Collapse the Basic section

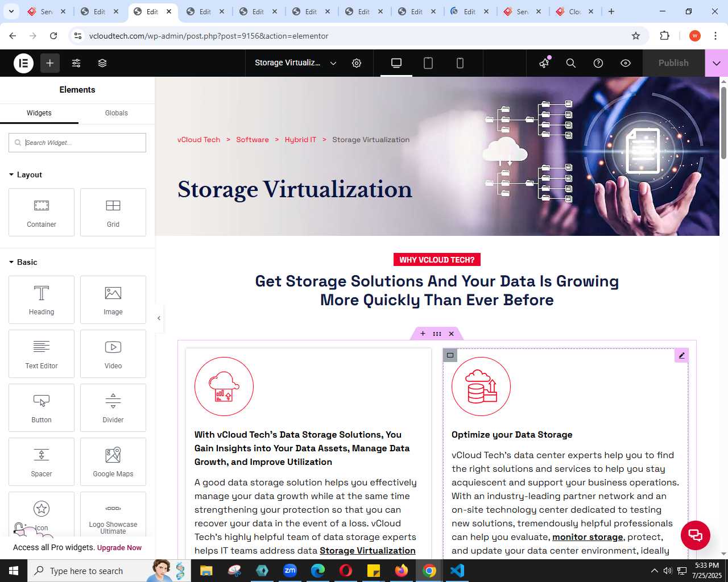pyautogui.click(x=23, y=262)
